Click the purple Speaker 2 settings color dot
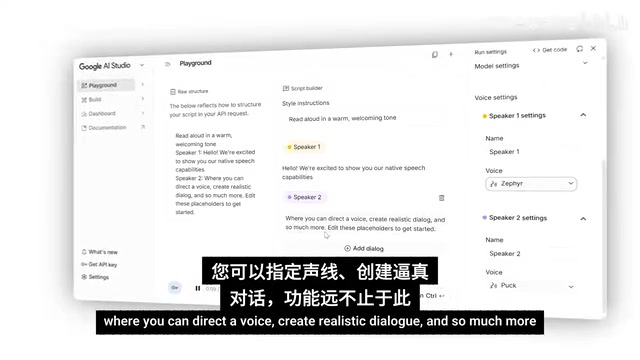The width and height of the screenshot is (640, 360). (484, 218)
